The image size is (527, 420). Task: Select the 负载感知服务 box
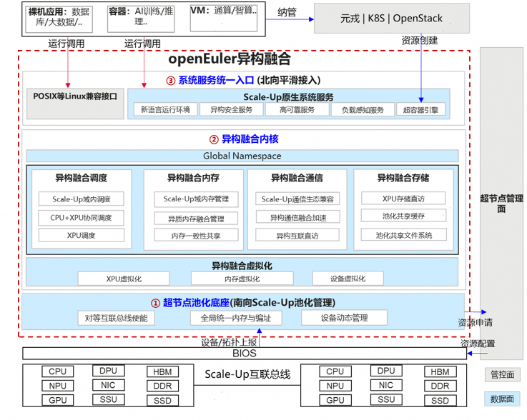click(362, 109)
